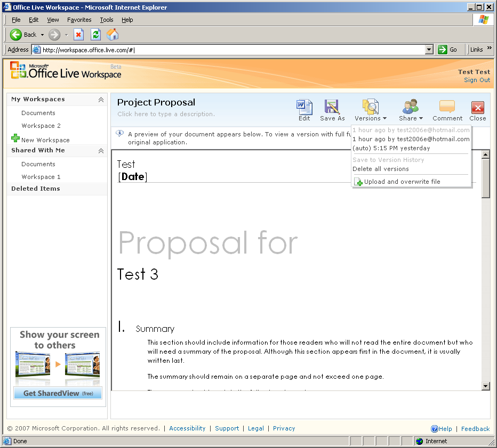Collapse the My Workspaces section
Screen dimensions: 497x448
click(101, 100)
